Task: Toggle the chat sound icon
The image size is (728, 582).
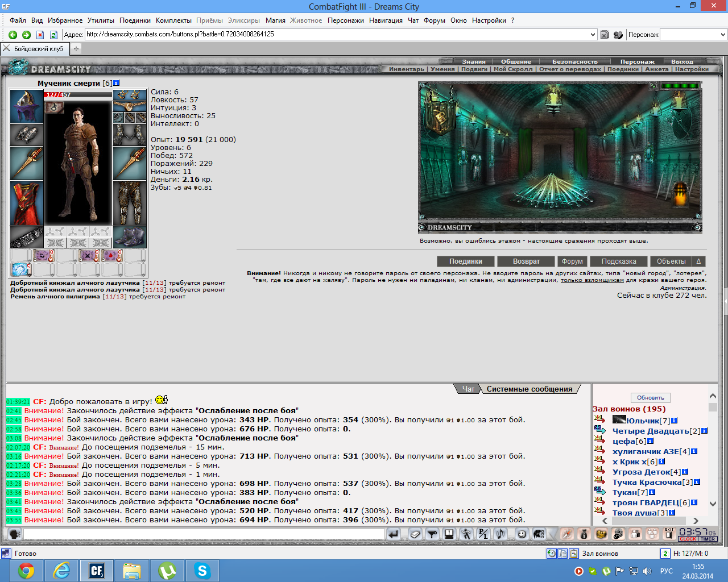Action: point(500,534)
